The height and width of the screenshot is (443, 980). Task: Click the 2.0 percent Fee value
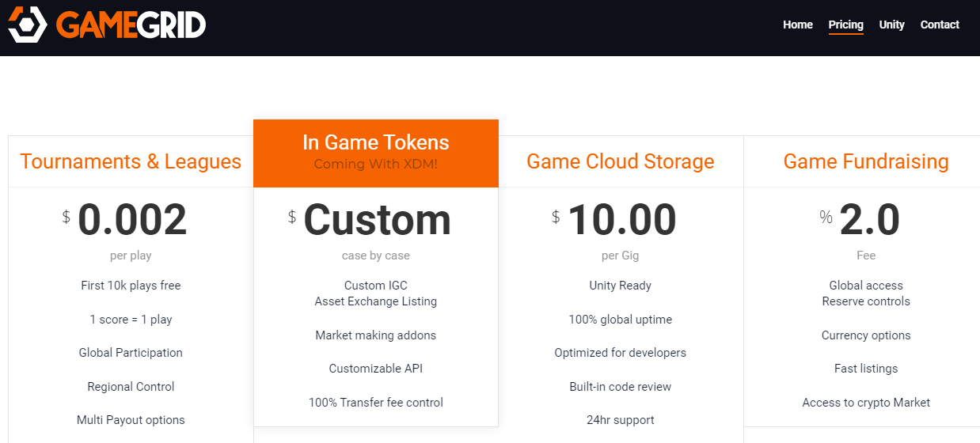869,220
